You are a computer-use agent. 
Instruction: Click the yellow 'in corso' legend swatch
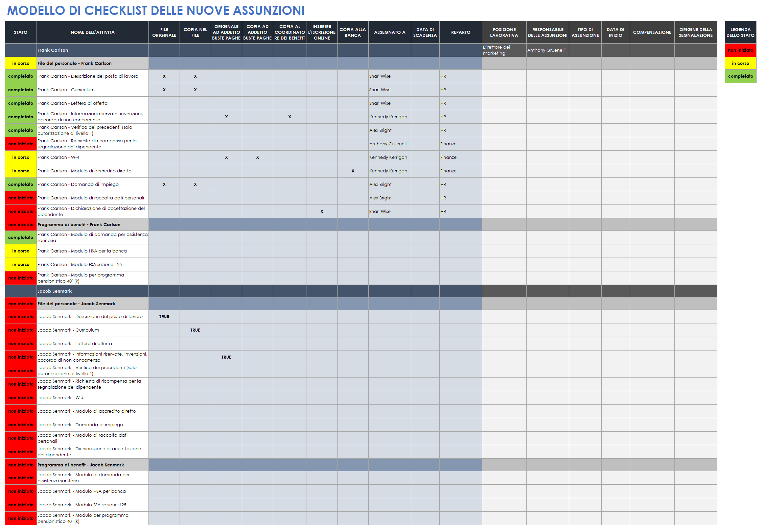click(x=740, y=63)
